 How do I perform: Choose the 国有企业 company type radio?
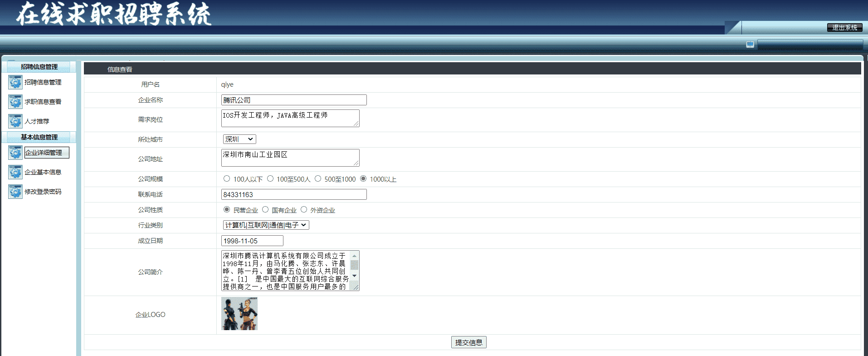pos(265,210)
